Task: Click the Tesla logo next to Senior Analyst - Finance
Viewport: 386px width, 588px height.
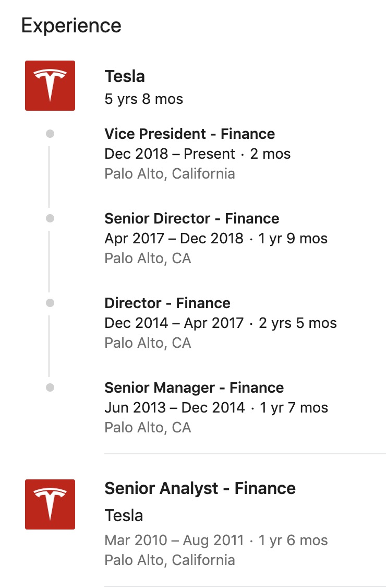Action: pos(50,504)
